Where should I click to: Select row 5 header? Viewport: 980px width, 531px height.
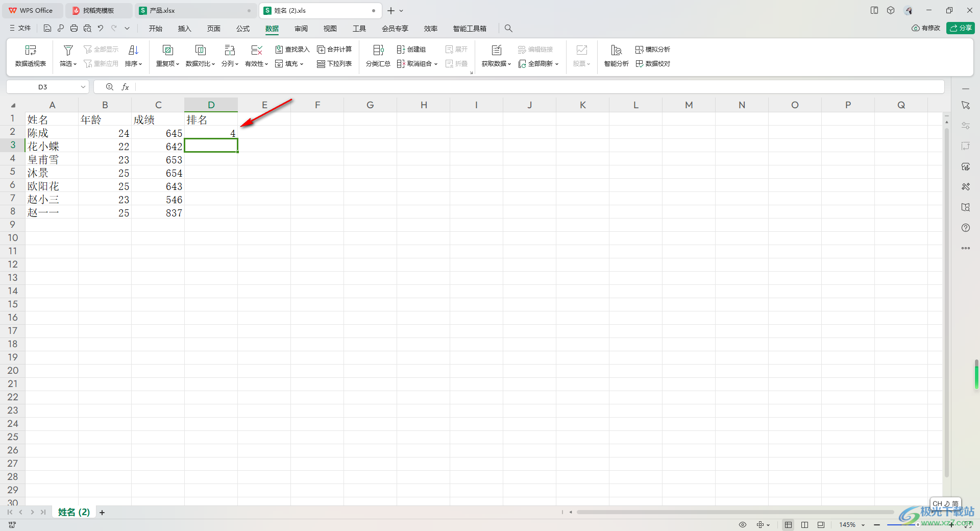13,172
